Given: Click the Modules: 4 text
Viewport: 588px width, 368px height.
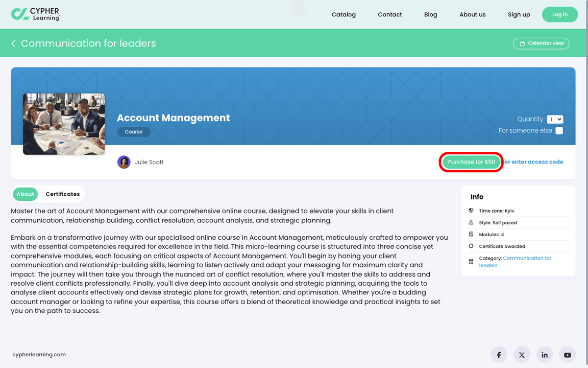Looking at the screenshot, I should click(491, 234).
